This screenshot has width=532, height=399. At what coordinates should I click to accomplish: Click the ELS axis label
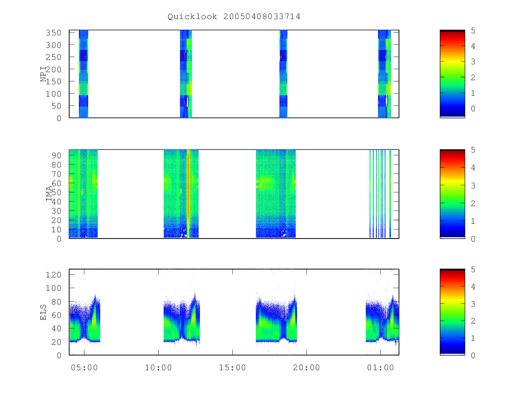(43, 312)
